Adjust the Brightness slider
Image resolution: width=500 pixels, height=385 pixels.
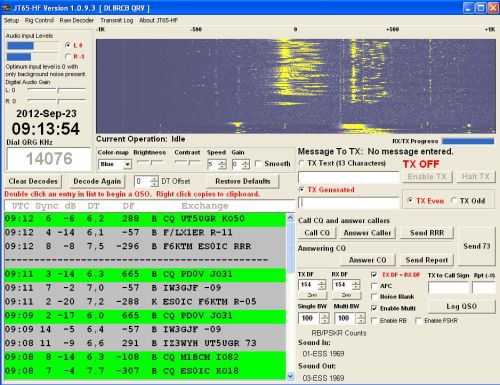point(150,162)
